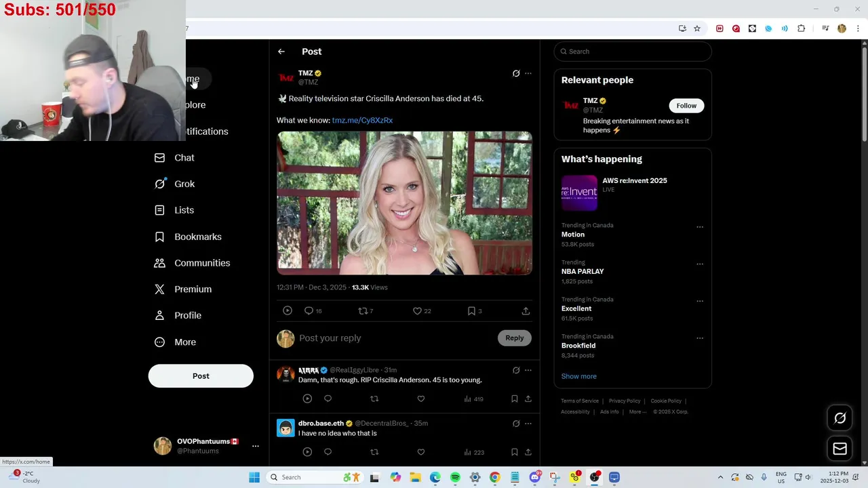Click the Post your reply field
The width and height of the screenshot is (868, 488).
point(395,338)
